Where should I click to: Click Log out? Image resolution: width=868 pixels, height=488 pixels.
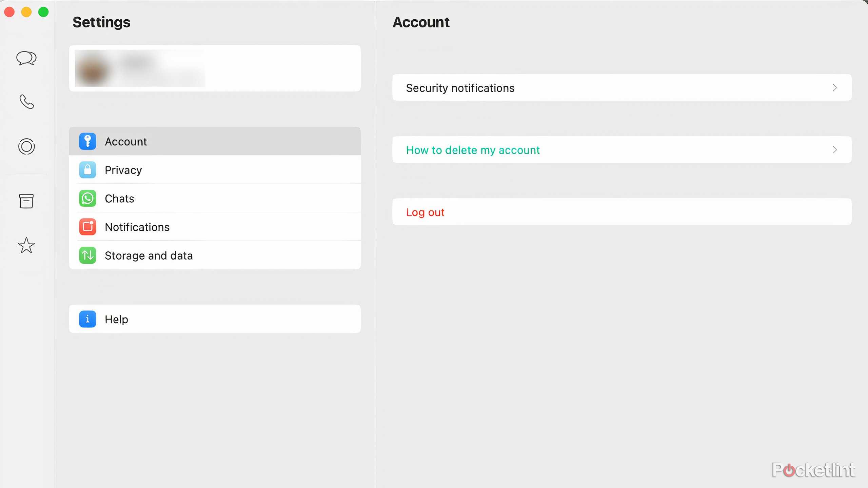click(x=622, y=212)
